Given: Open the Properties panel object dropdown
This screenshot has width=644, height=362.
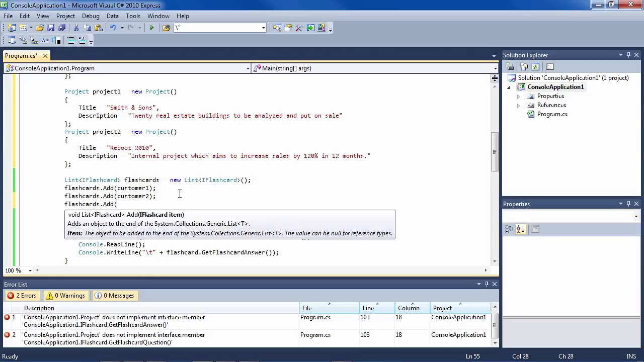Looking at the screenshot, I should [636, 217].
